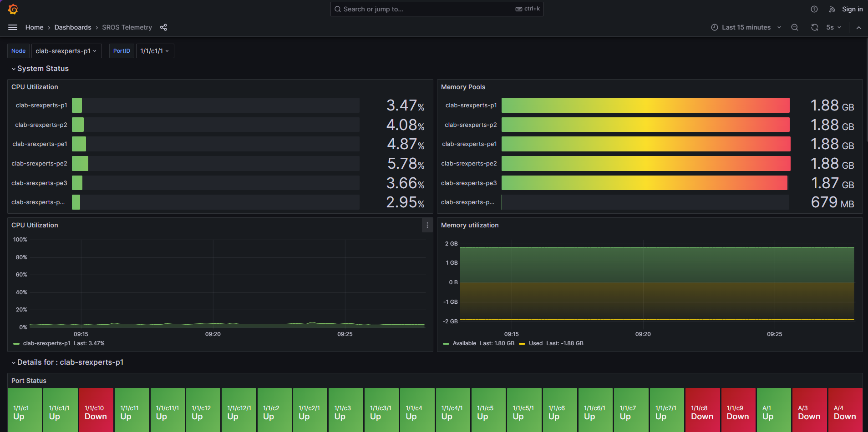
Task: Toggle the Used series in Memory utilization legend
Action: (535, 343)
